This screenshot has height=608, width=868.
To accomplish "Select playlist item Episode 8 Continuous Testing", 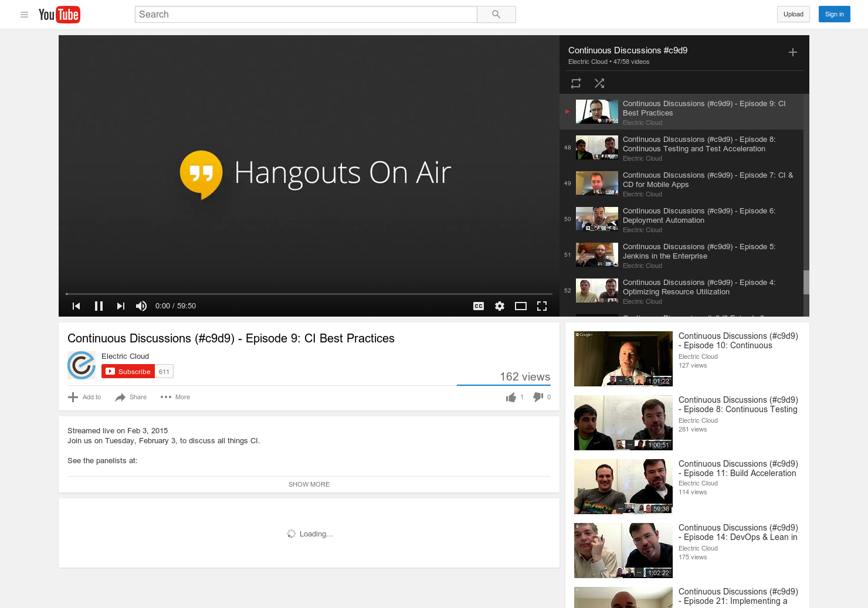I will coord(681,148).
